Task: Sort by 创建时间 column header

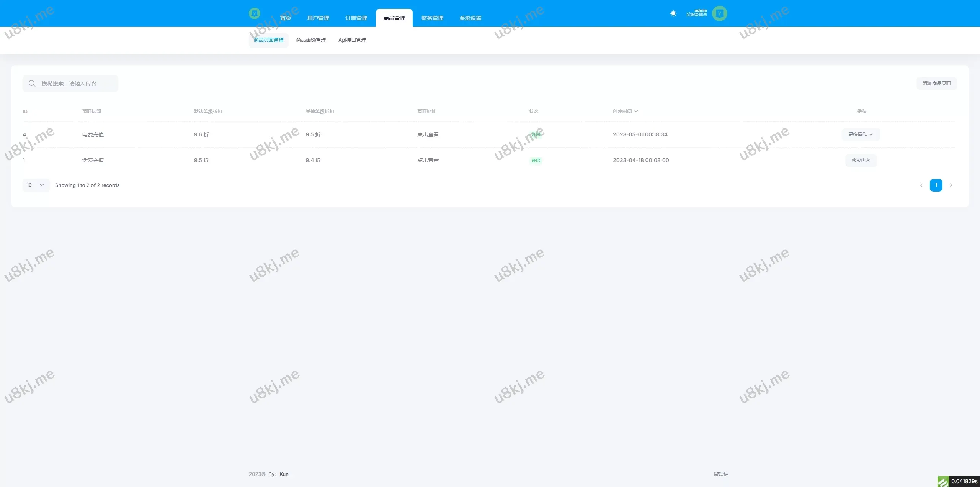Action: [625, 112]
